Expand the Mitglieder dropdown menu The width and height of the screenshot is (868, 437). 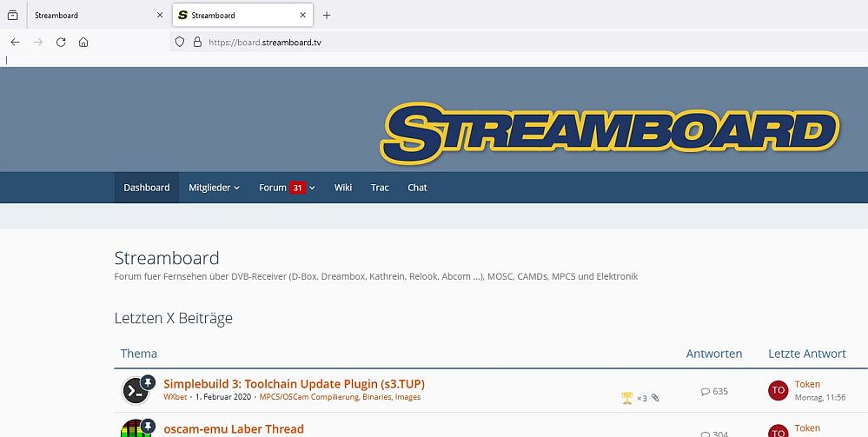[214, 188]
